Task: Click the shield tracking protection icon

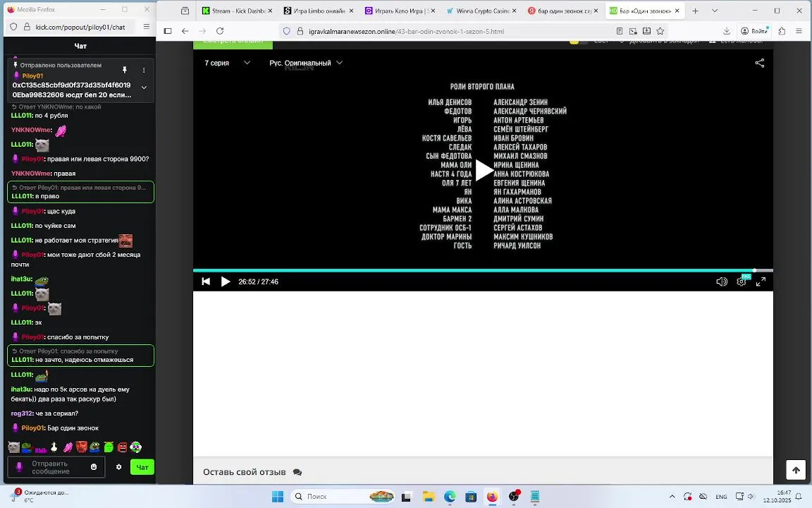Action: [286, 31]
